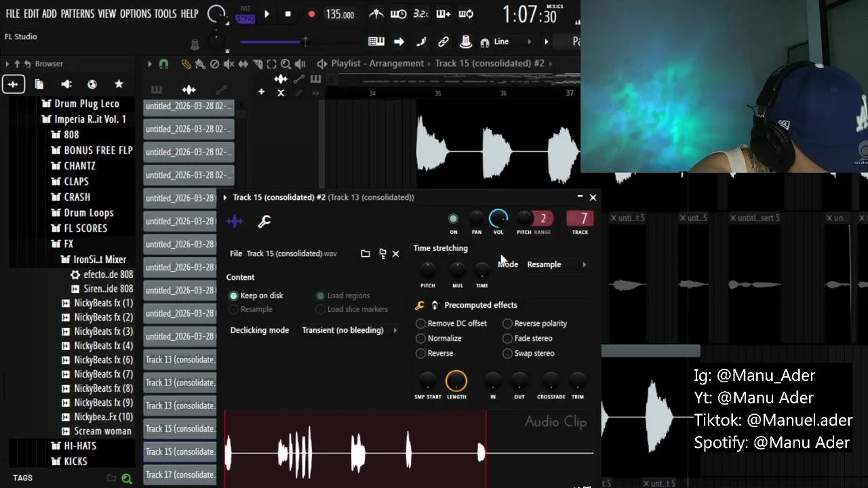Select the playlist Mute tool

coord(229,64)
